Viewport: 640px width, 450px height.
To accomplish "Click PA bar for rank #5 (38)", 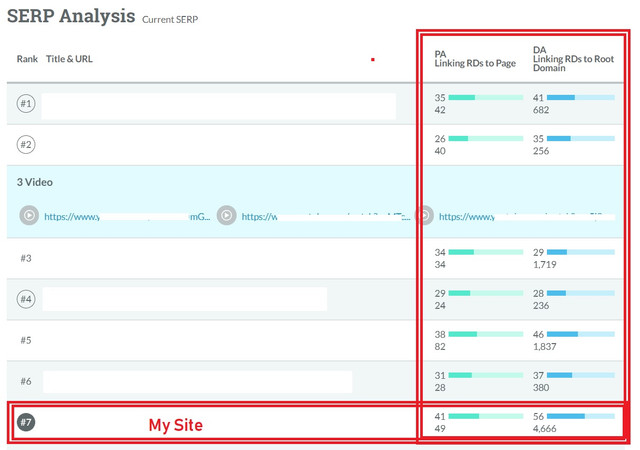I will (486, 334).
